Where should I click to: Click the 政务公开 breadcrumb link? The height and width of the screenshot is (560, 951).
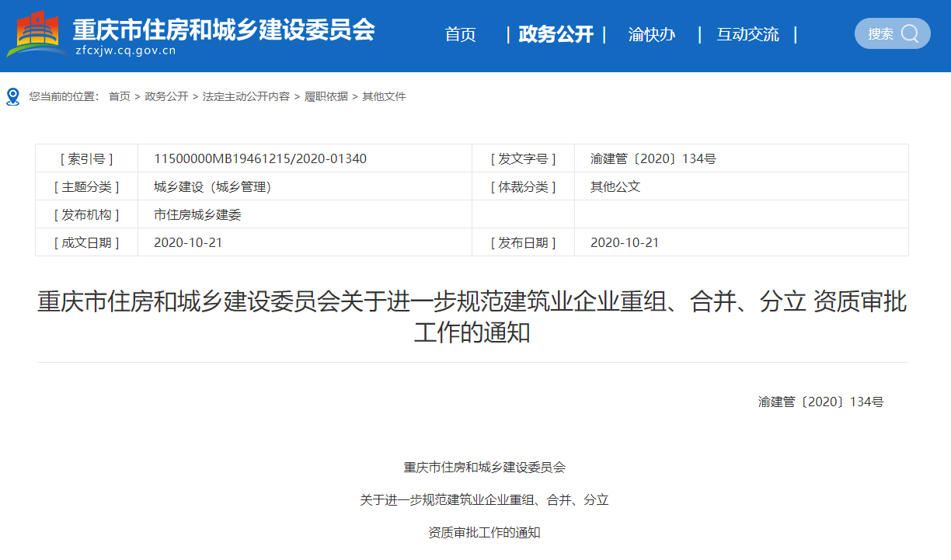(166, 96)
